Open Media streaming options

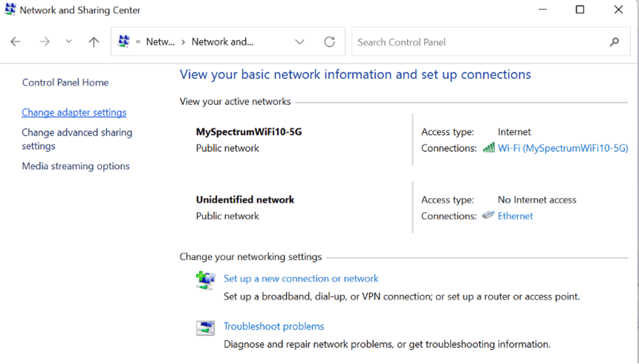[76, 166]
